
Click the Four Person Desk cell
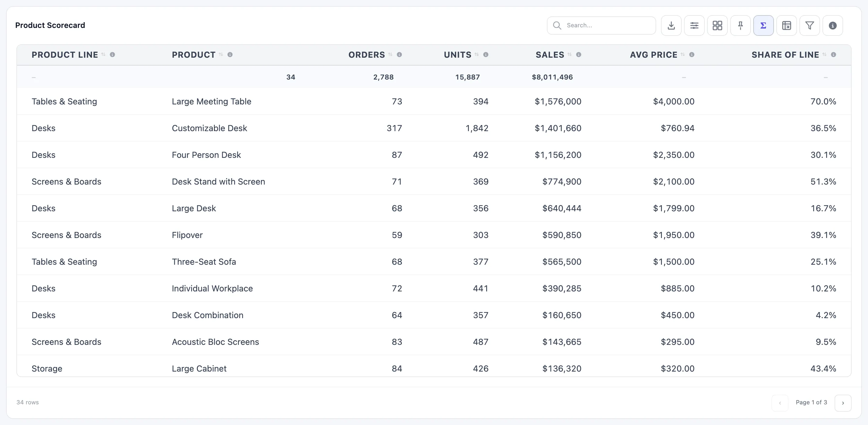click(207, 155)
